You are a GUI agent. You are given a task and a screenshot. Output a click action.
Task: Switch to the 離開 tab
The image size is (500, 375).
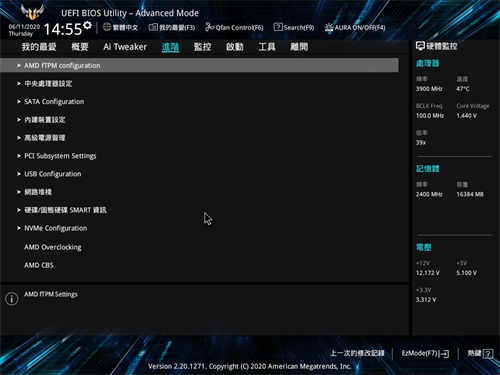coord(299,47)
